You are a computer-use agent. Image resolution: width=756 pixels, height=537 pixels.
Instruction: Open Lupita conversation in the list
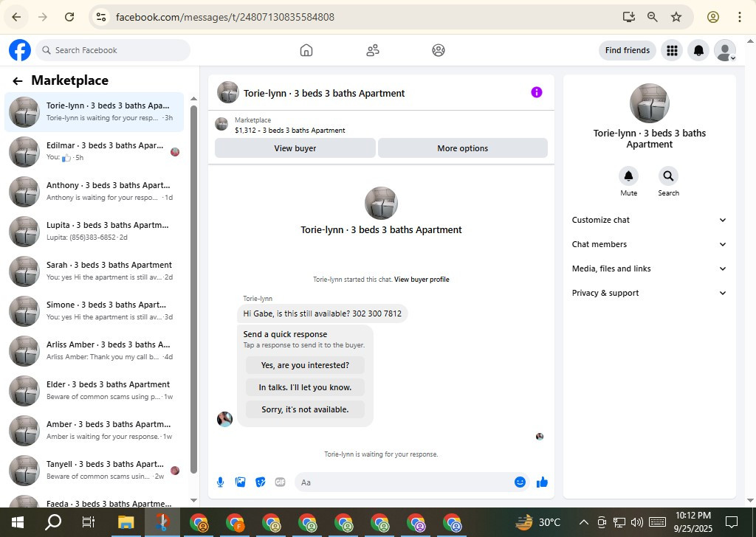tap(94, 232)
